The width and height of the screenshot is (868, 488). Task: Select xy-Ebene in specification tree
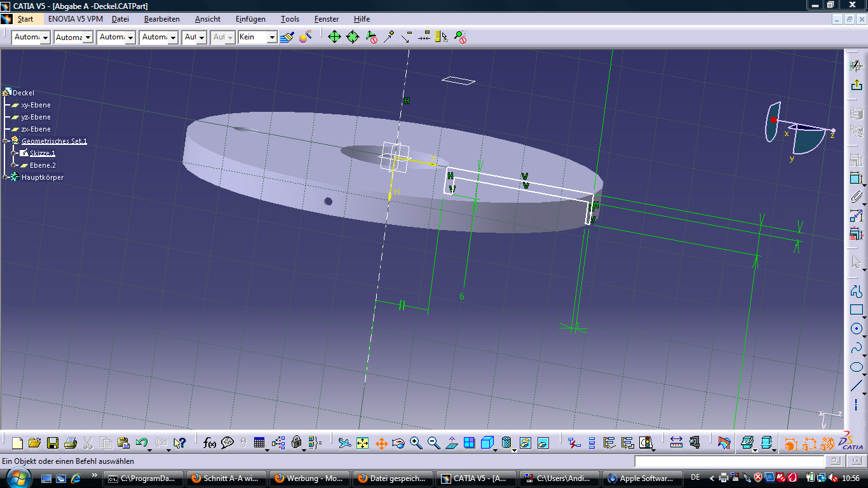(36, 105)
